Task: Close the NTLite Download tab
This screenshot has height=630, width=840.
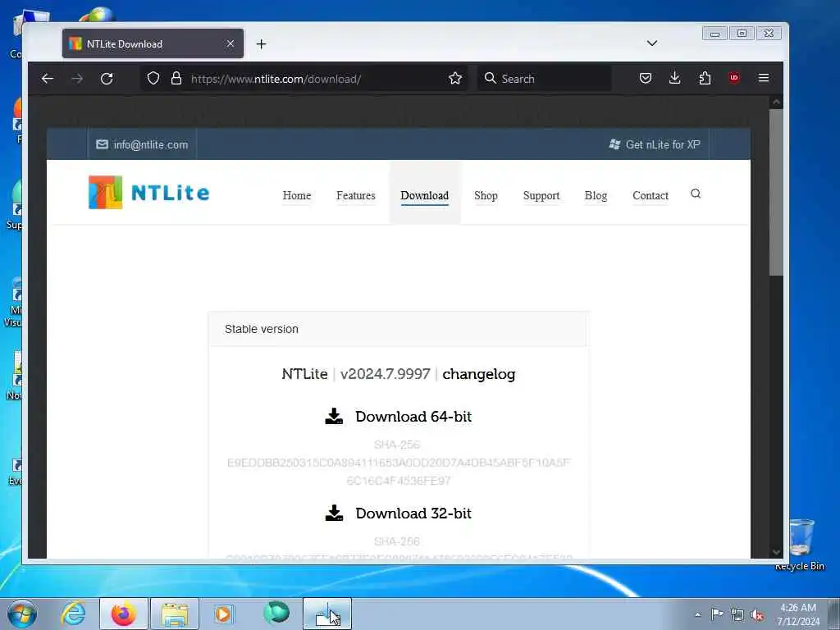Action: tap(231, 43)
